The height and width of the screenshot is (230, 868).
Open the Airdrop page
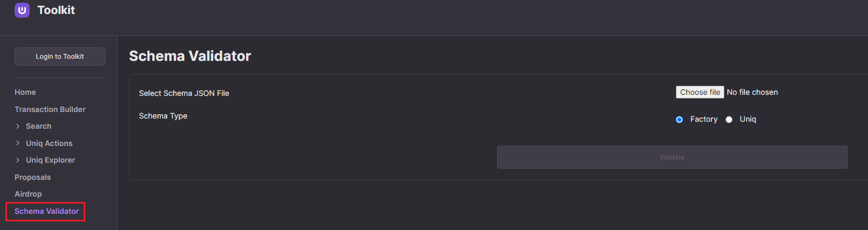click(x=28, y=194)
